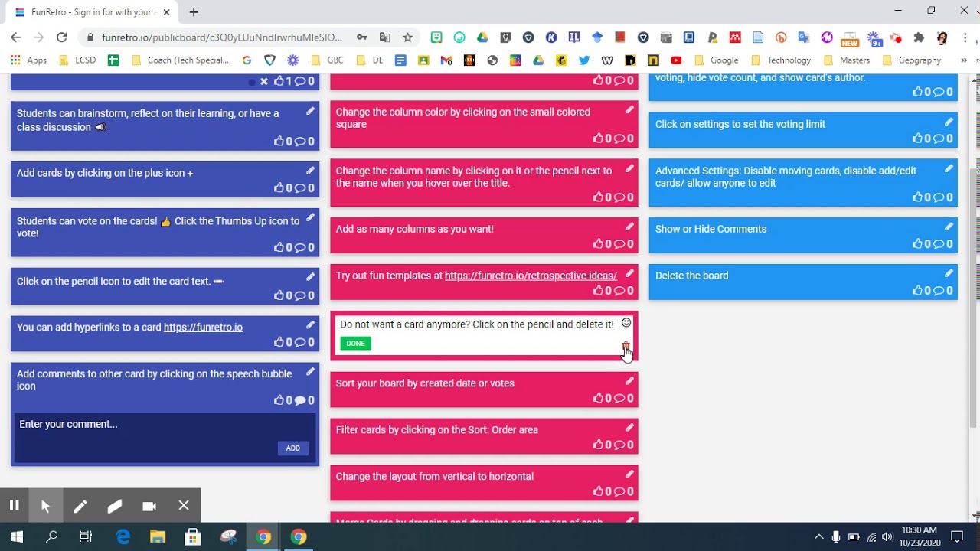Click the translate page icon in address bar
Screen dimensions: 980x551
tap(384, 37)
